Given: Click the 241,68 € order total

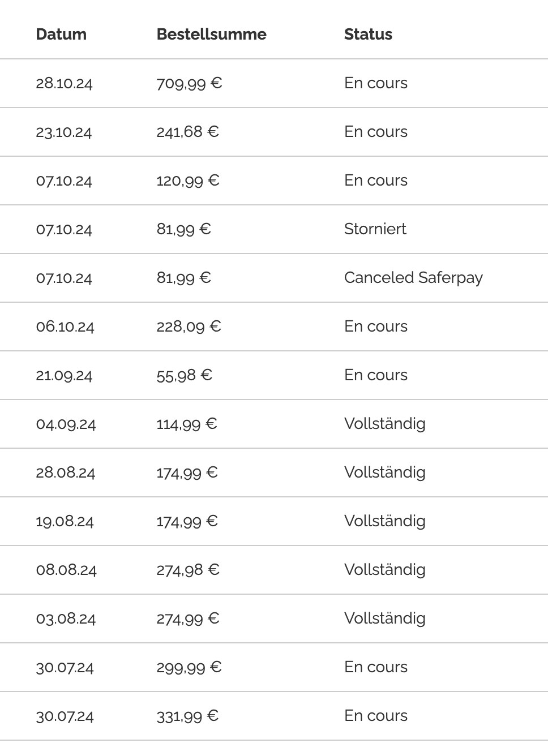Looking at the screenshot, I should coord(187,132).
